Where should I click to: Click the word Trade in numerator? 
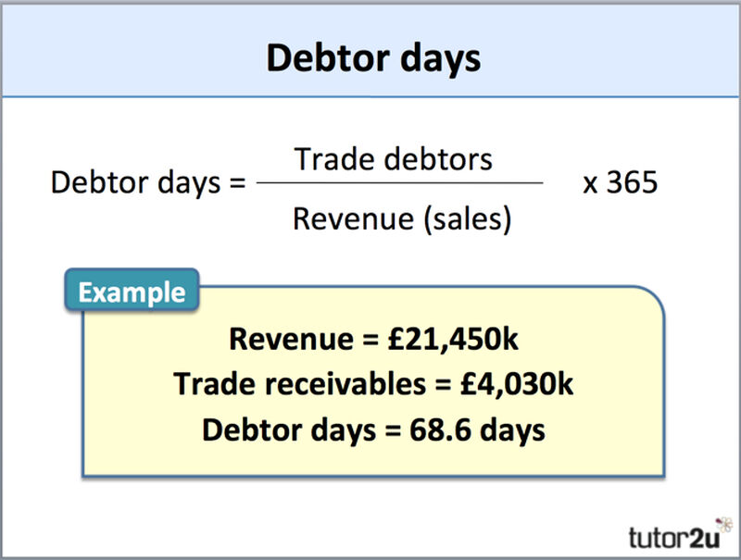click(335, 158)
